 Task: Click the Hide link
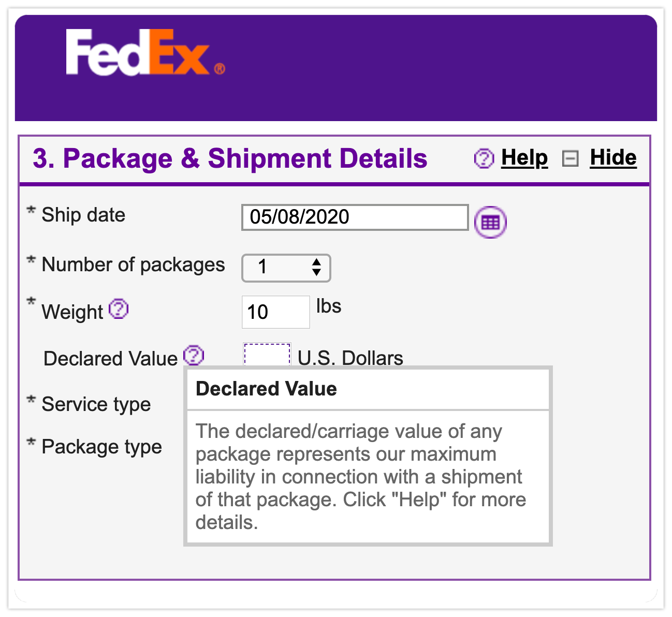(613, 158)
